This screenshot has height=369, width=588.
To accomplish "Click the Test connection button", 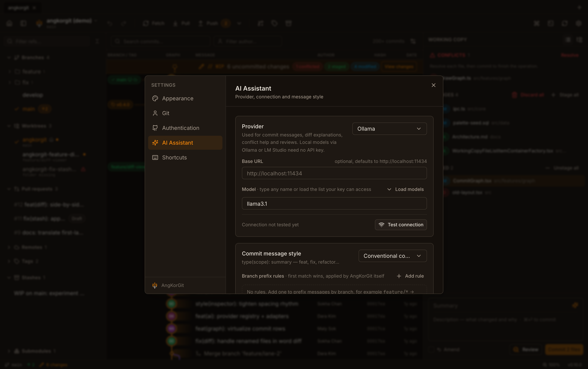I will 401,225.
